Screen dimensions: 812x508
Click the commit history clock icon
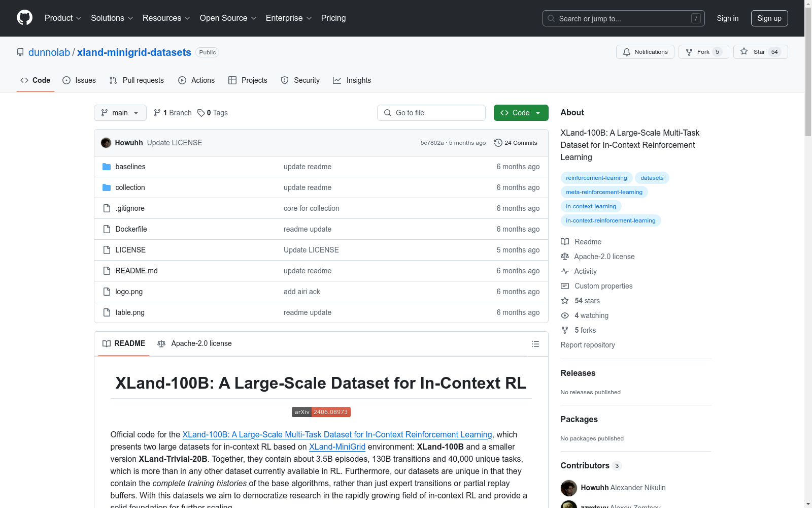click(x=498, y=143)
